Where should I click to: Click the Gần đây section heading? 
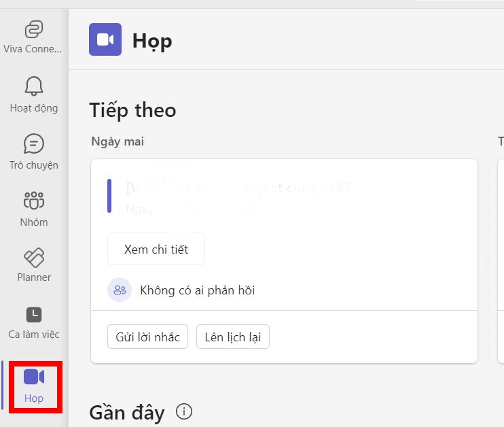coord(127,412)
